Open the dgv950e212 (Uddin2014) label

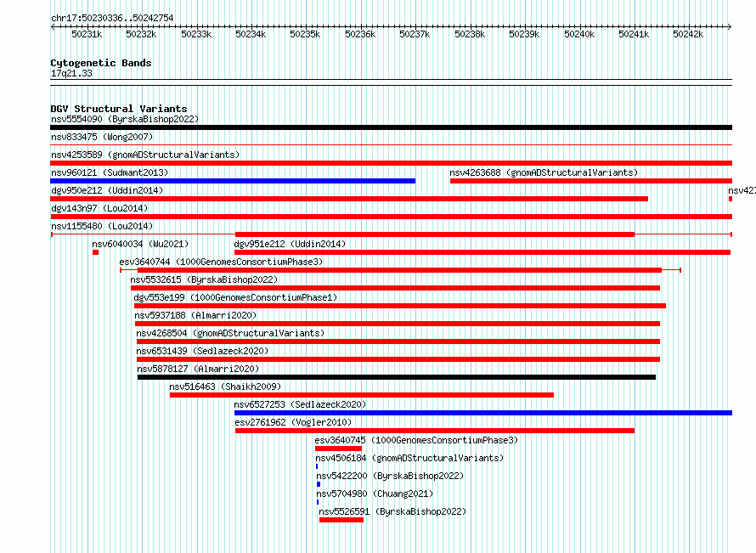(107, 190)
